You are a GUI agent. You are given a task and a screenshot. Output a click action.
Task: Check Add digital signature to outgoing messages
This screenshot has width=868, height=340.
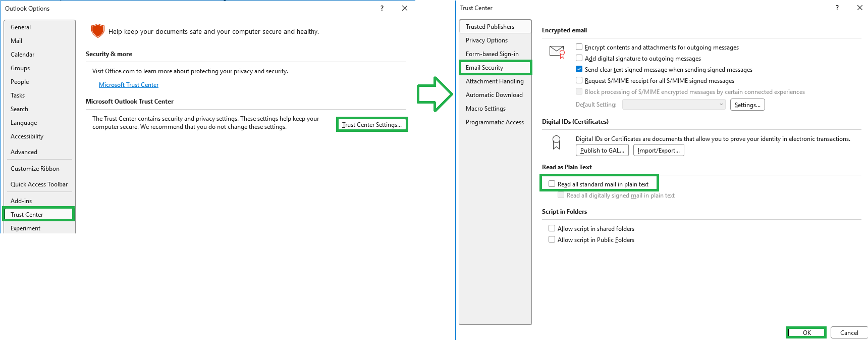tap(579, 58)
